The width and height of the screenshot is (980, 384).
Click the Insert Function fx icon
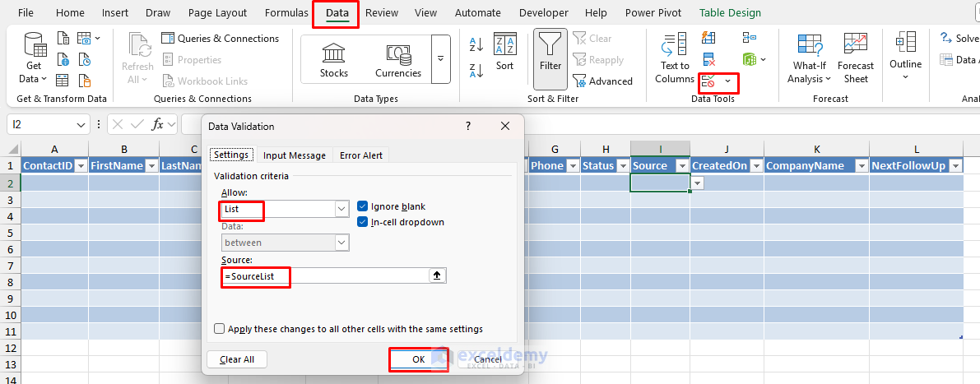[158, 125]
